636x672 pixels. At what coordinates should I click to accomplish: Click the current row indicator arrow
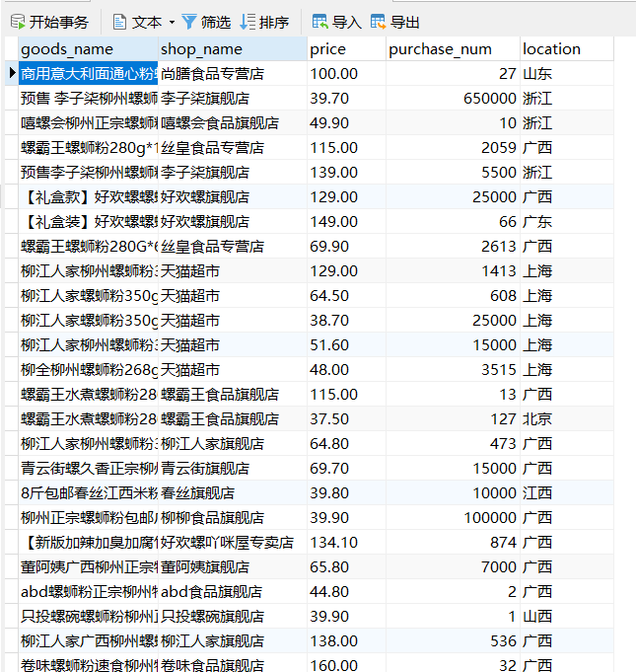point(12,73)
